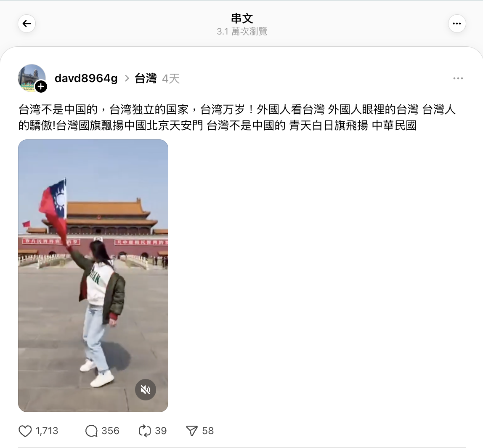This screenshot has width=483, height=448.
Task: Repost the thread with the repost icon
Action: click(x=145, y=431)
